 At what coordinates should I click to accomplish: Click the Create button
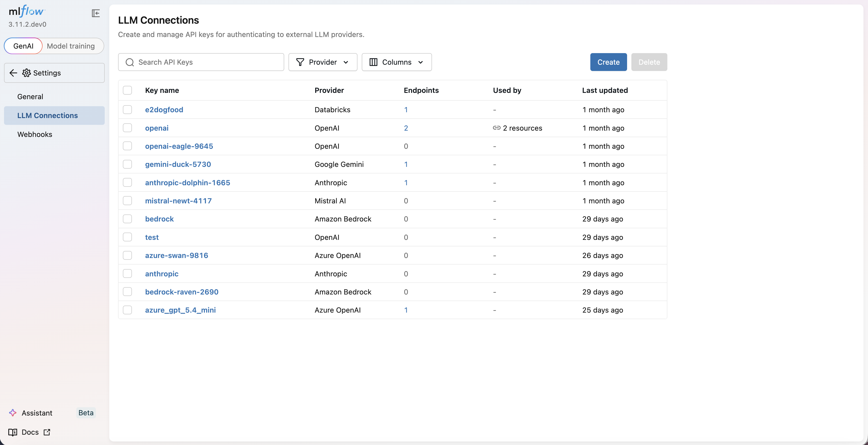[608, 62]
